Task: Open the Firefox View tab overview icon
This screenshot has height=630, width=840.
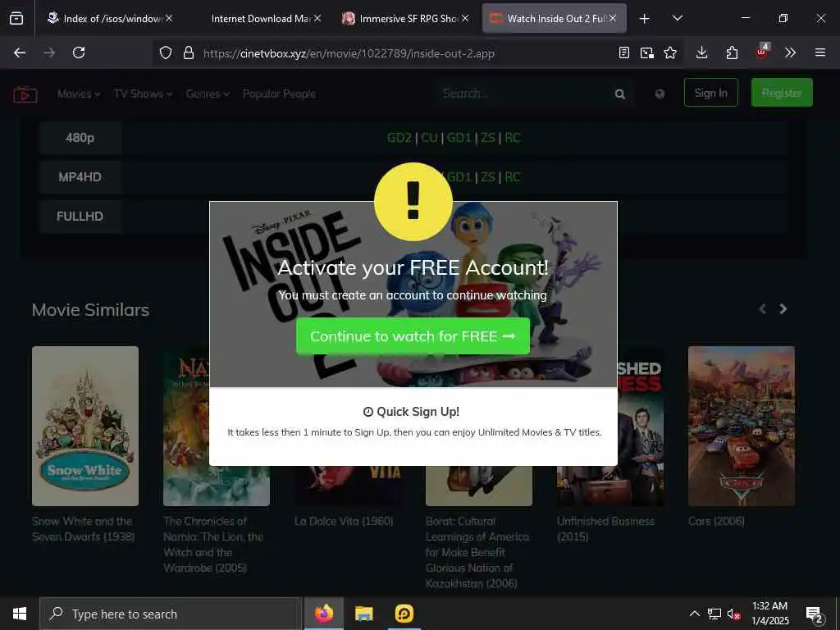Action: point(16,18)
